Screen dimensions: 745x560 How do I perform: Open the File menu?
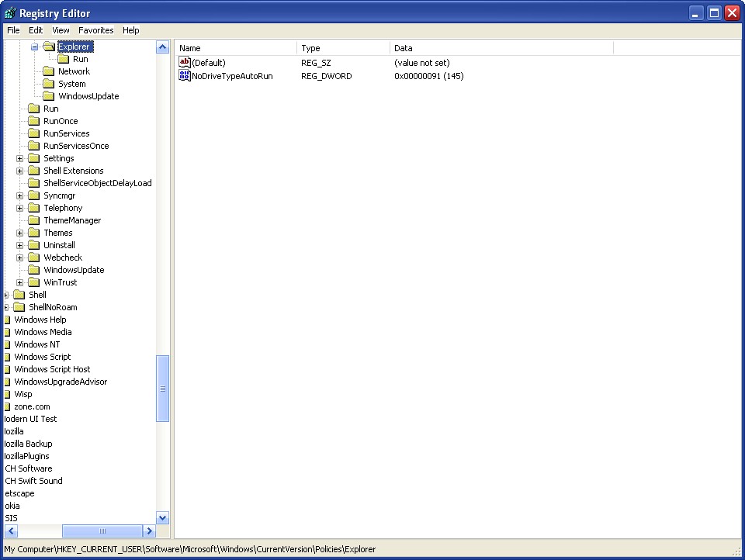(x=13, y=30)
